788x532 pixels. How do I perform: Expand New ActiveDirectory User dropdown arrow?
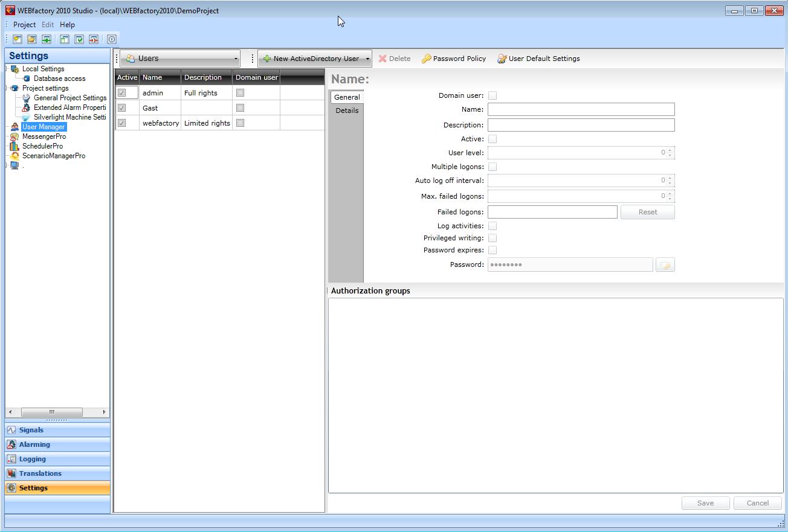pyautogui.click(x=367, y=59)
